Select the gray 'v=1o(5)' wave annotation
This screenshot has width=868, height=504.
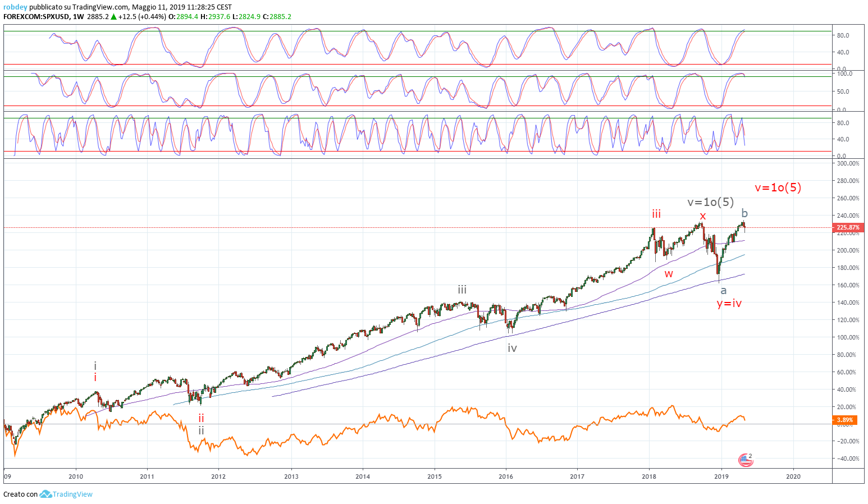(711, 203)
